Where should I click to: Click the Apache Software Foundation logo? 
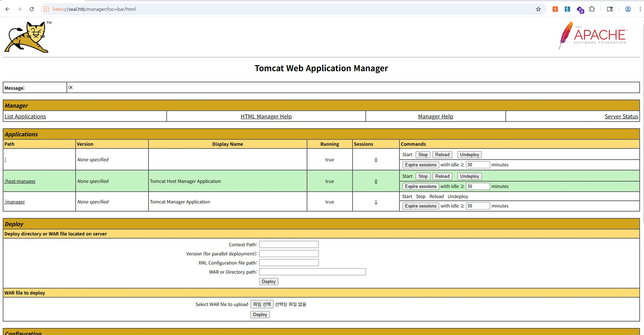593,35
